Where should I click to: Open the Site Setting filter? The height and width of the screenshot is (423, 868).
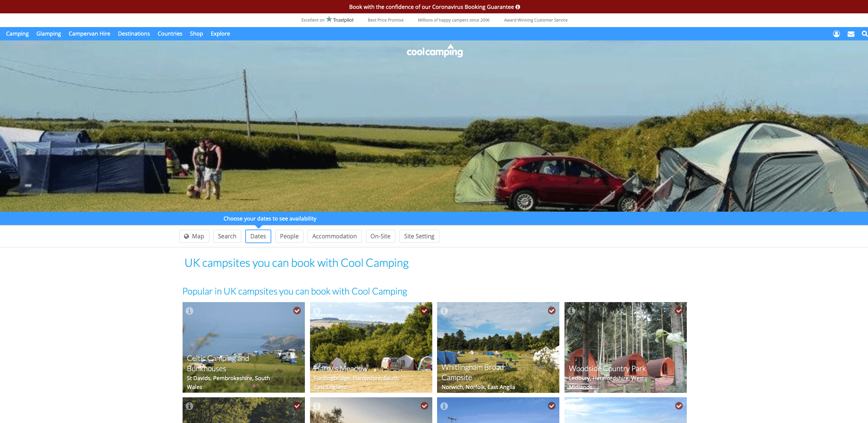pyautogui.click(x=419, y=236)
